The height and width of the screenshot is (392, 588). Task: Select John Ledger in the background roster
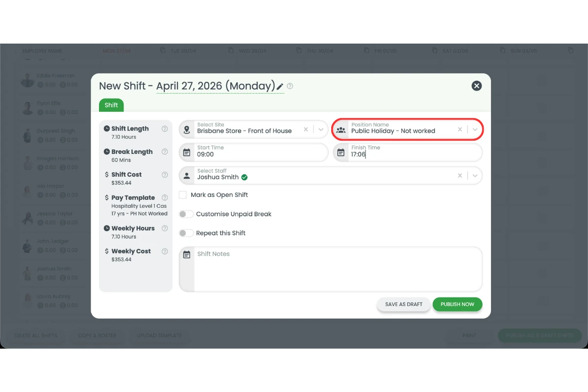[x=53, y=241]
